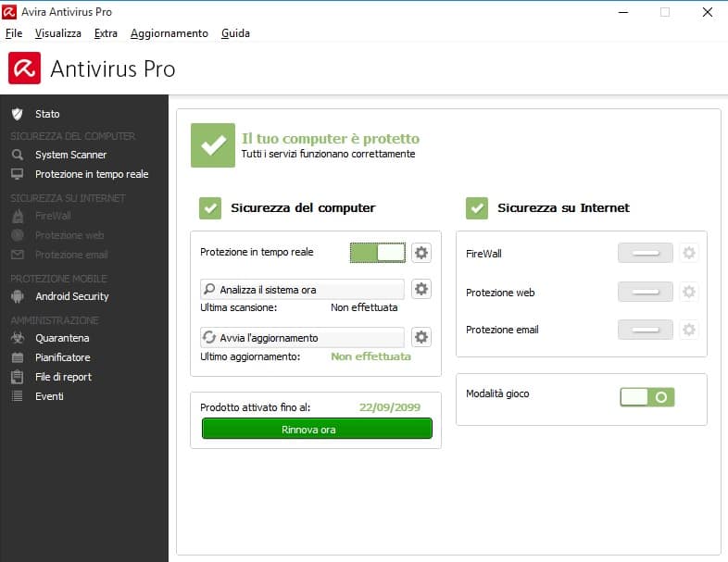Toggle the Protezione web switch
The height and width of the screenshot is (562, 728).
(646, 292)
